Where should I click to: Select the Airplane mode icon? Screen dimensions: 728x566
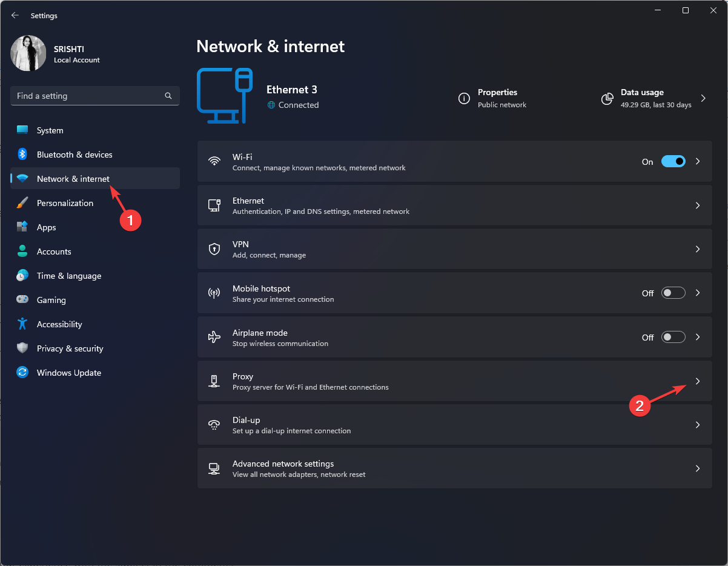(214, 337)
